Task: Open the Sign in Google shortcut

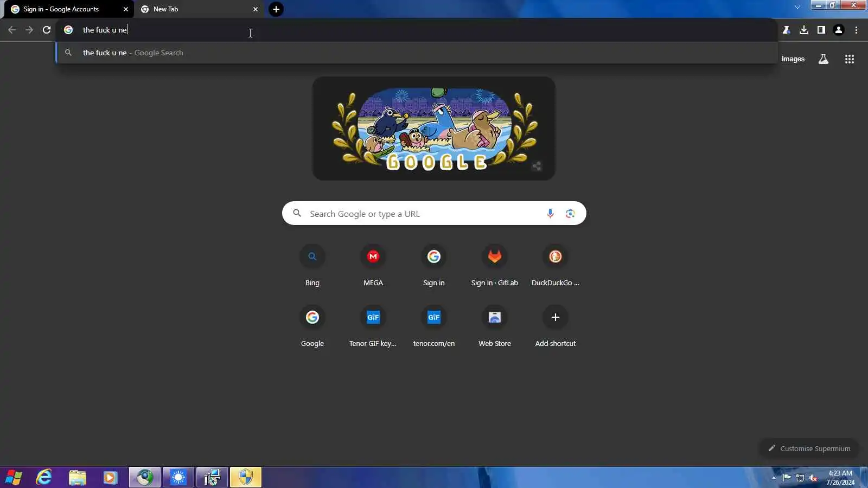Action: 434,266
